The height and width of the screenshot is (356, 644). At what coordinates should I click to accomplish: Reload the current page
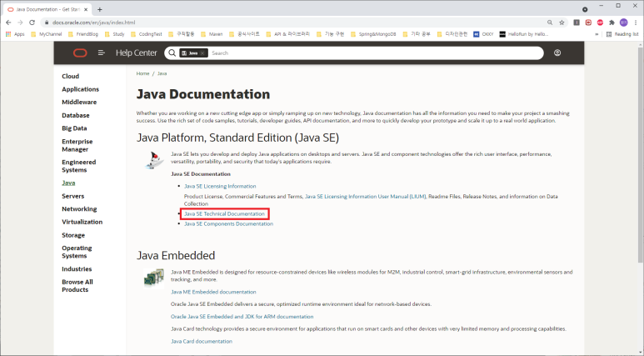coord(32,23)
